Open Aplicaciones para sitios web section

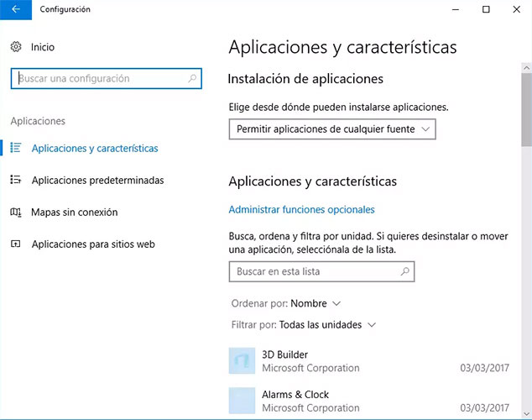pyautogui.click(x=93, y=244)
